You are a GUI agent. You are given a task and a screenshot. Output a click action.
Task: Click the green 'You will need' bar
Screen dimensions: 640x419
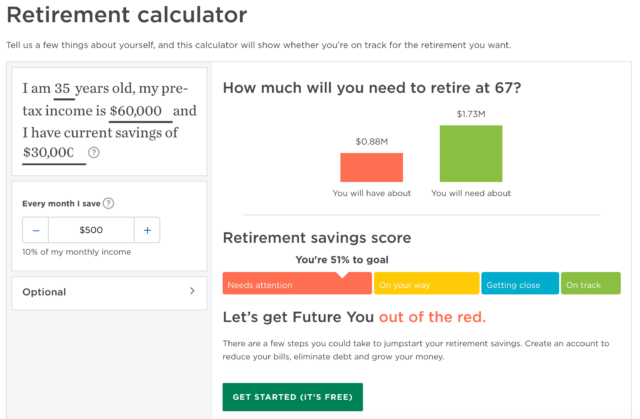click(471, 153)
